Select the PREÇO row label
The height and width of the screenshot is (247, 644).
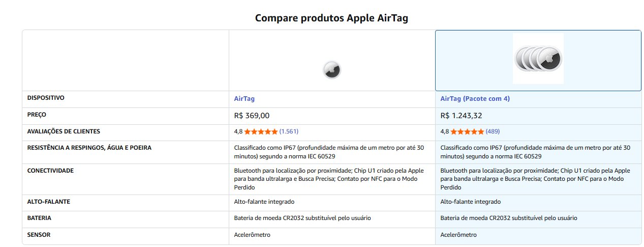37,115
